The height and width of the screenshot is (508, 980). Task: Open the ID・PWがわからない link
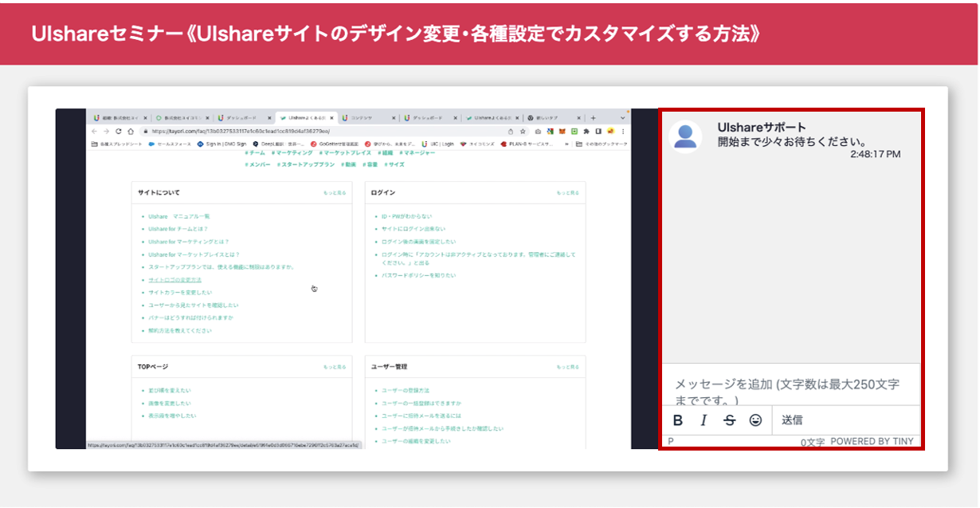407,216
